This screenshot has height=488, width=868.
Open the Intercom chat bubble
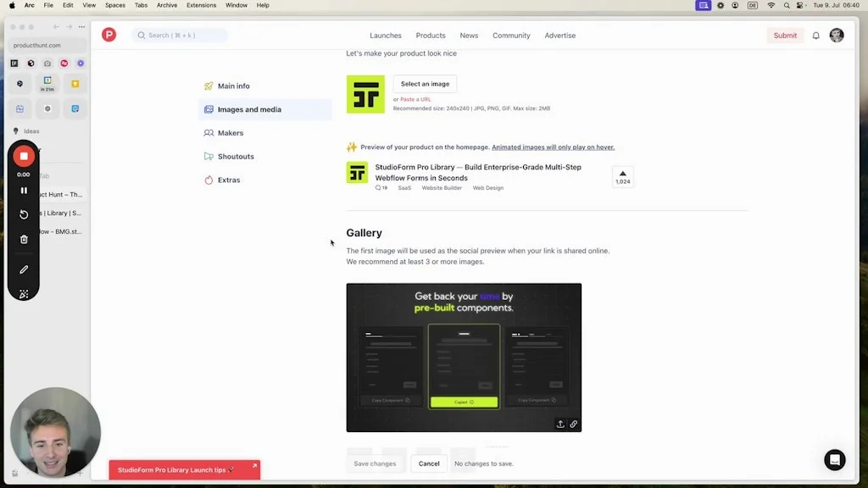pos(834,459)
